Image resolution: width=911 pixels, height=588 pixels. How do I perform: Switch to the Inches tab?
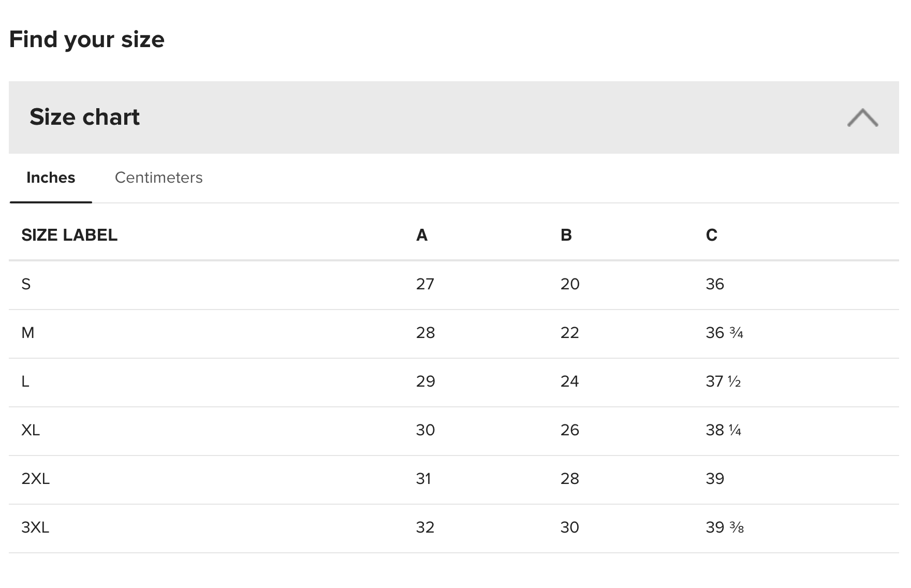tap(51, 178)
